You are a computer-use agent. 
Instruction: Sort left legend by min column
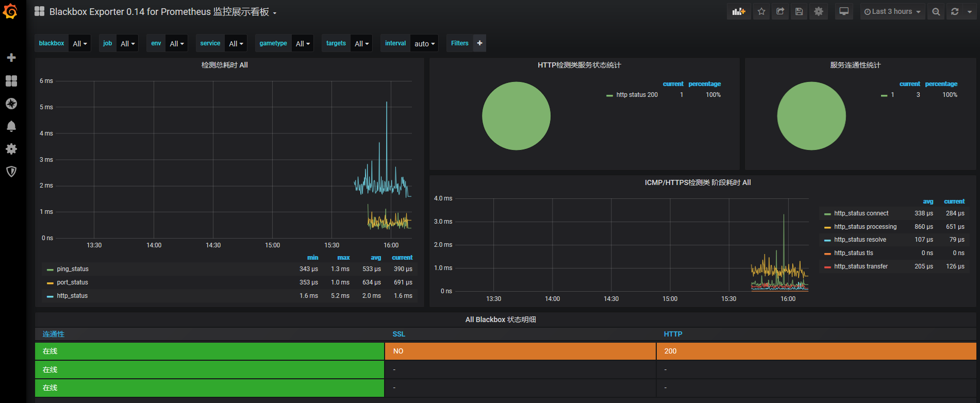coord(312,258)
